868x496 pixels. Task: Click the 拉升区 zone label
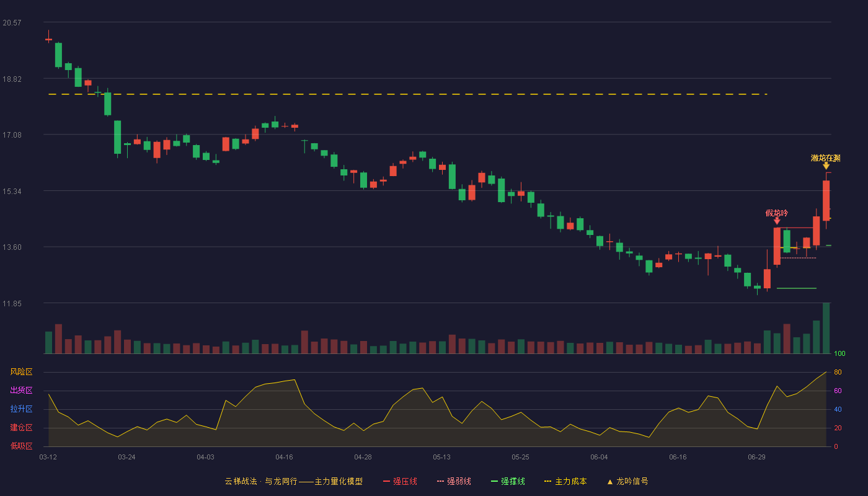[x=21, y=409]
